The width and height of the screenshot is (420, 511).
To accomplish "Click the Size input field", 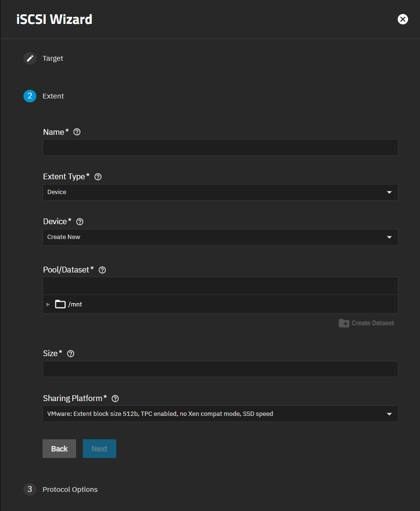I will pos(220,369).
